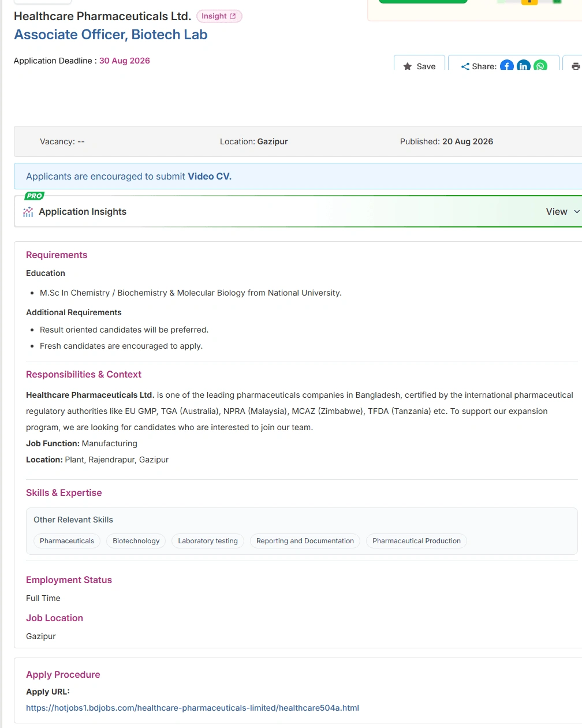This screenshot has height=728, width=582.
Task: Share job via WhatsApp icon
Action: click(x=540, y=66)
